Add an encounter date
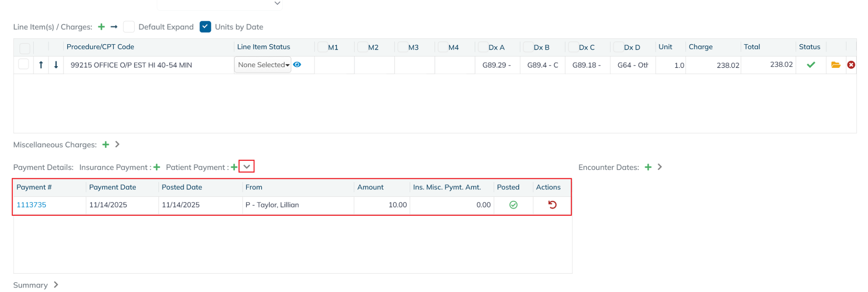Screen dimensions: 868x292 tap(648, 167)
